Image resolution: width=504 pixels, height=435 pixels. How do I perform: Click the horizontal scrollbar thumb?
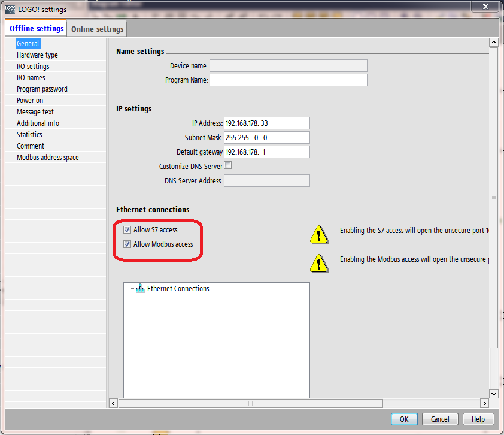pos(251,403)
